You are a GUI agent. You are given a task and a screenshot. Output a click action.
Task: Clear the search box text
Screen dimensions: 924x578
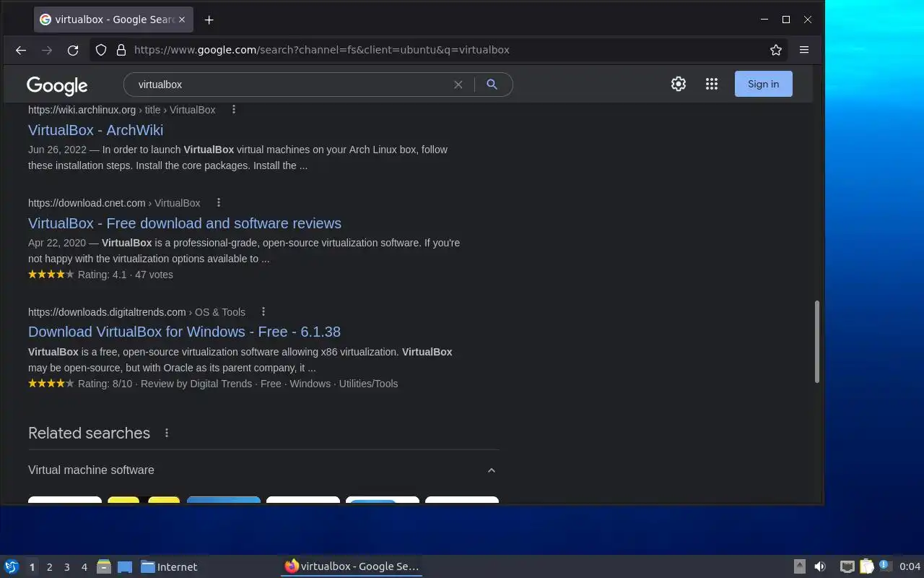tap(458, 85)
